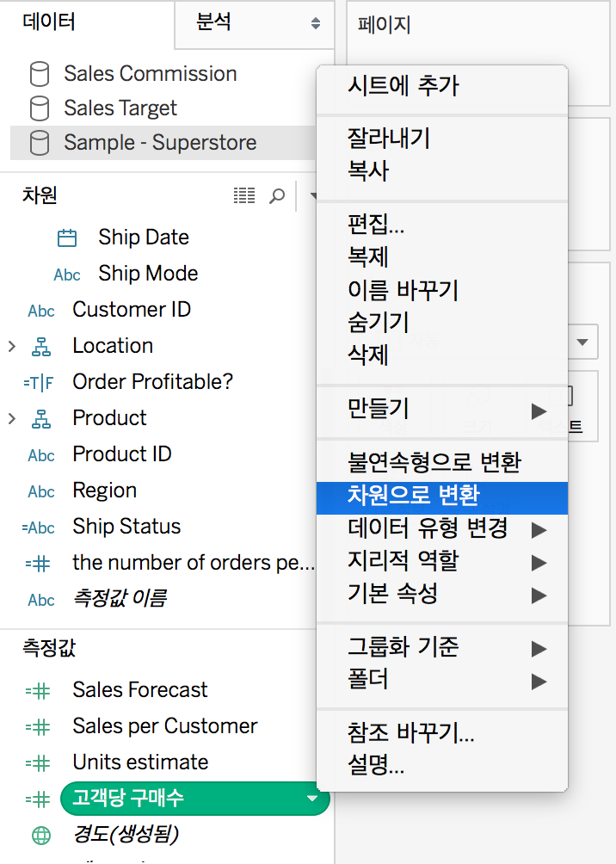The image size is (616, 864).
Task: Select the Sales Commission data source
Action: [x=151, y=74]
